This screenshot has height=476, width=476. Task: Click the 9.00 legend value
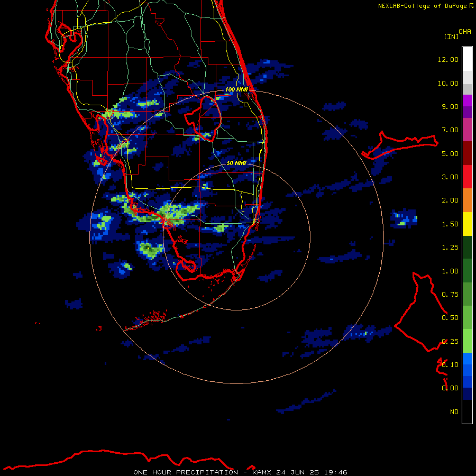tap(450, 106)
